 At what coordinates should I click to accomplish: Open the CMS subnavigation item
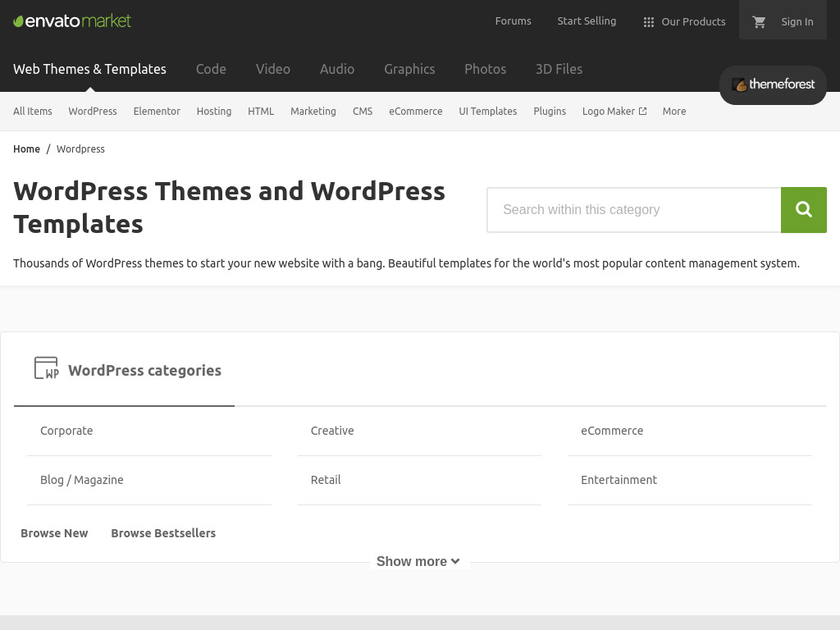click(362, 111)
